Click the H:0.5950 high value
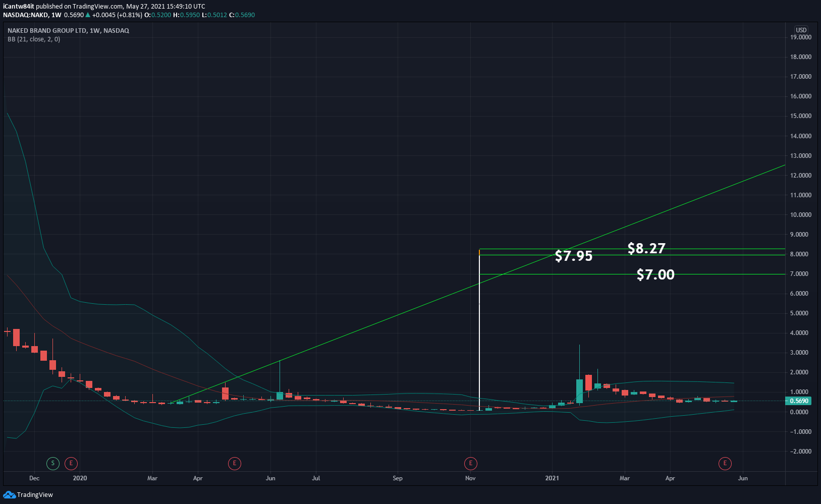821x504 pixels. point(187,15)
